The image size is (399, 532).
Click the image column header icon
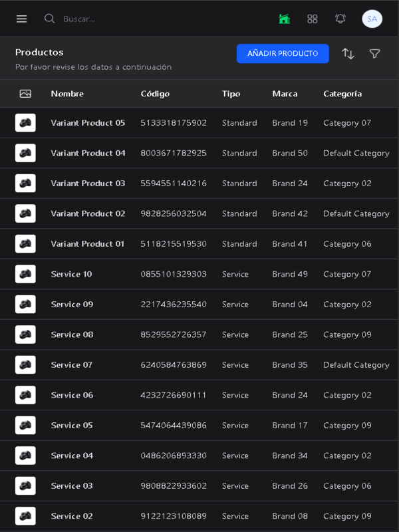tap(25, 94)
